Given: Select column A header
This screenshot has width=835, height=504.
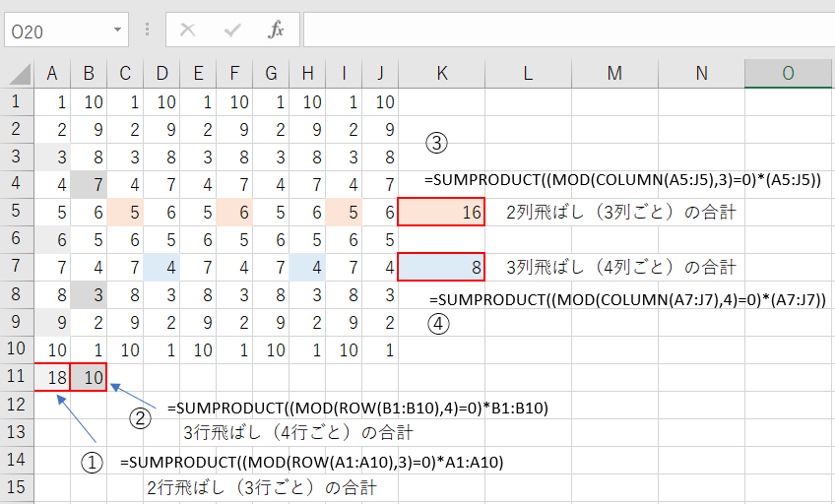Looking at the screenshot, I should tap(52, 73).
